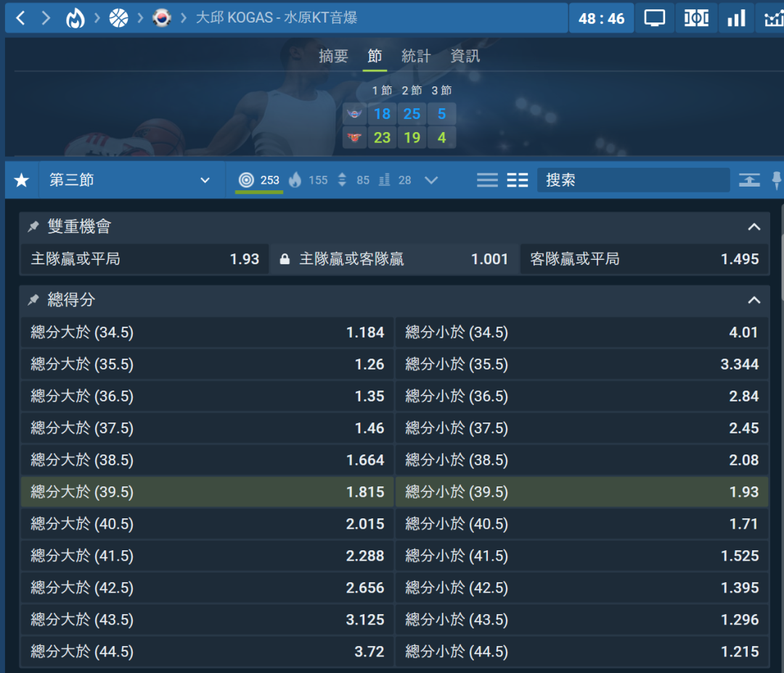Switch to two-column list layout
This screenshot has height=673, width=784.
point(517,180)
